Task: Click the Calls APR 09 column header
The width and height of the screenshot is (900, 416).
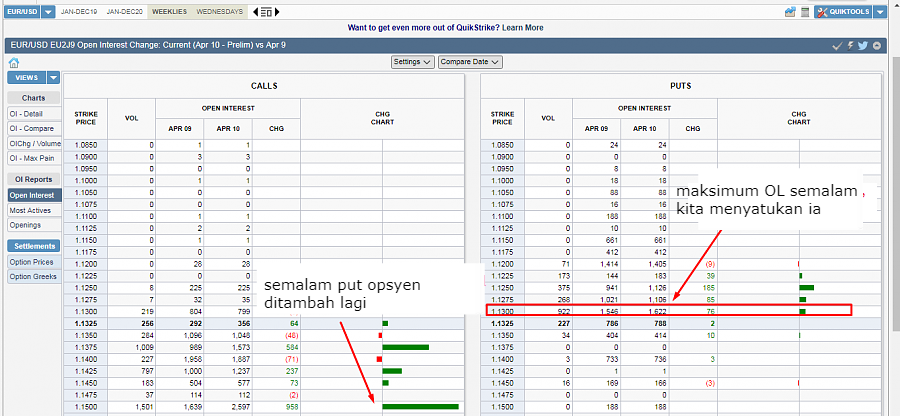Action: [x=180, y=129]
